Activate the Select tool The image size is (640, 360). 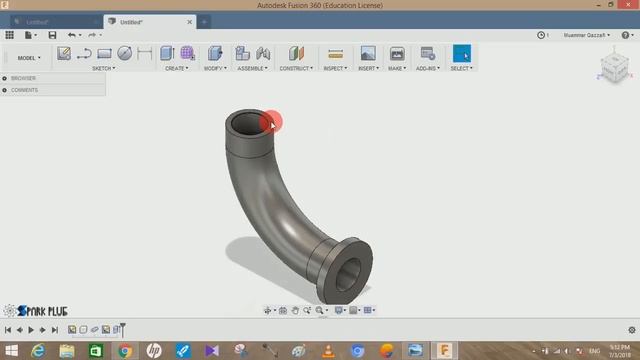coord(462,53)
